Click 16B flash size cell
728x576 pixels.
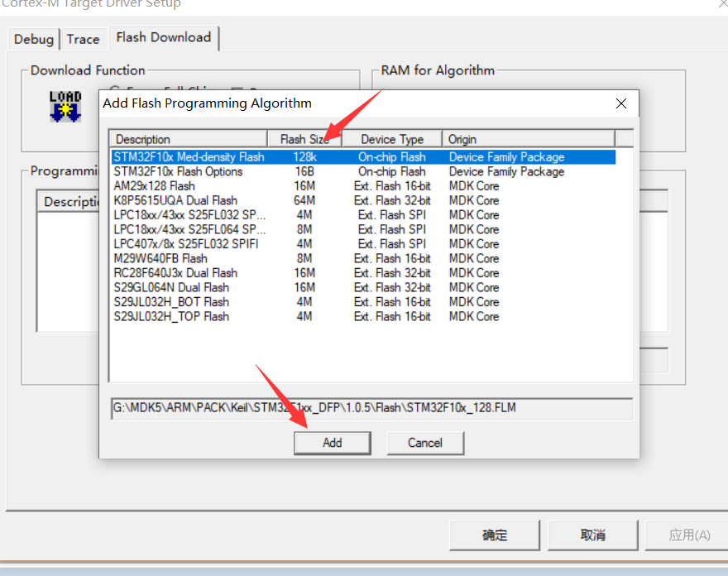point(304,171)
